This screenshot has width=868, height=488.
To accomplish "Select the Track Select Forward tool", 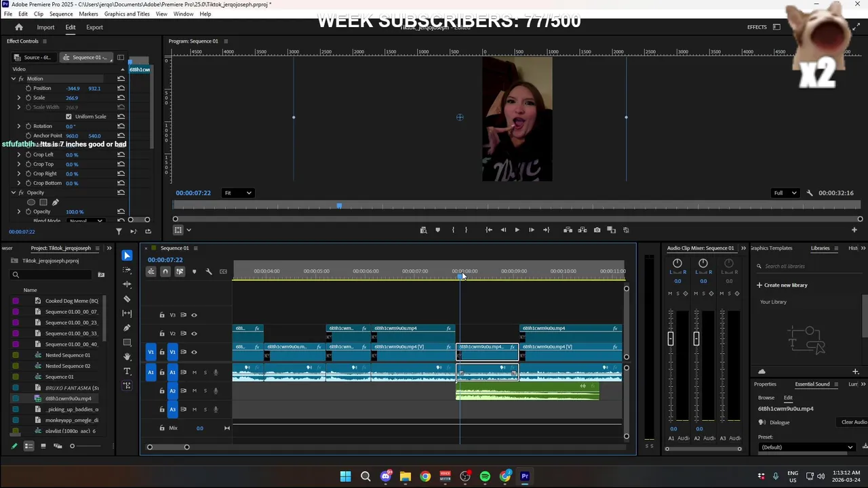I will [x=127, y=270].
